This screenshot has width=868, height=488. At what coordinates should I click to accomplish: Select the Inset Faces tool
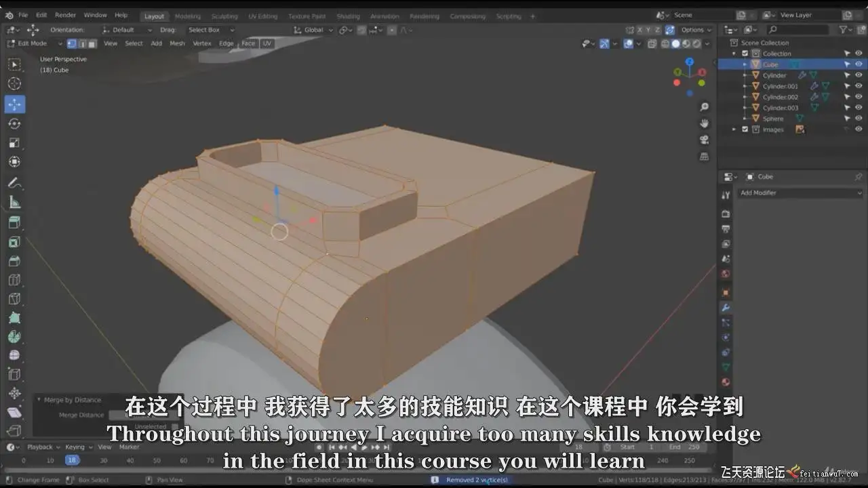(x=14, y=242)
